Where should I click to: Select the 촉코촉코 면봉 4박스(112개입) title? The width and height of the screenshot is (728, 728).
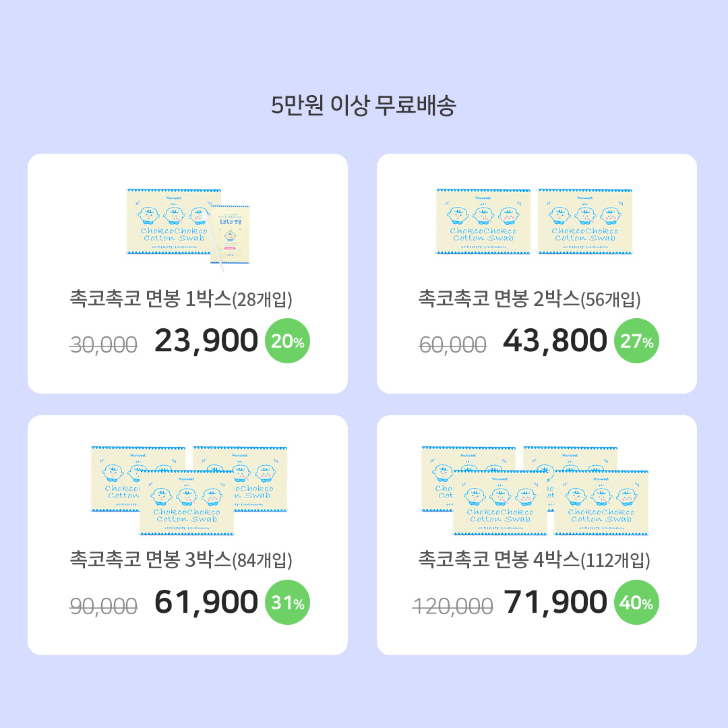tap(534, 559)
